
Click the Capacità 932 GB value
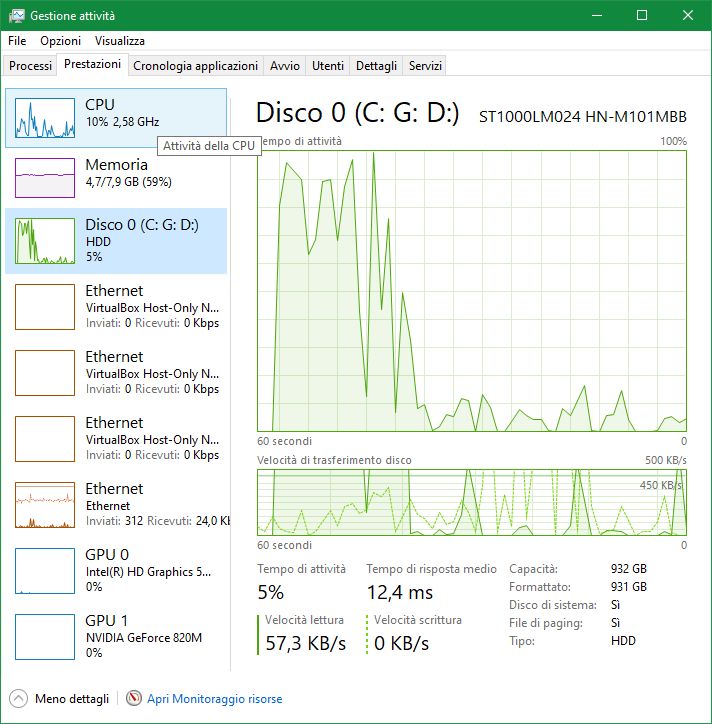point(628,568)
